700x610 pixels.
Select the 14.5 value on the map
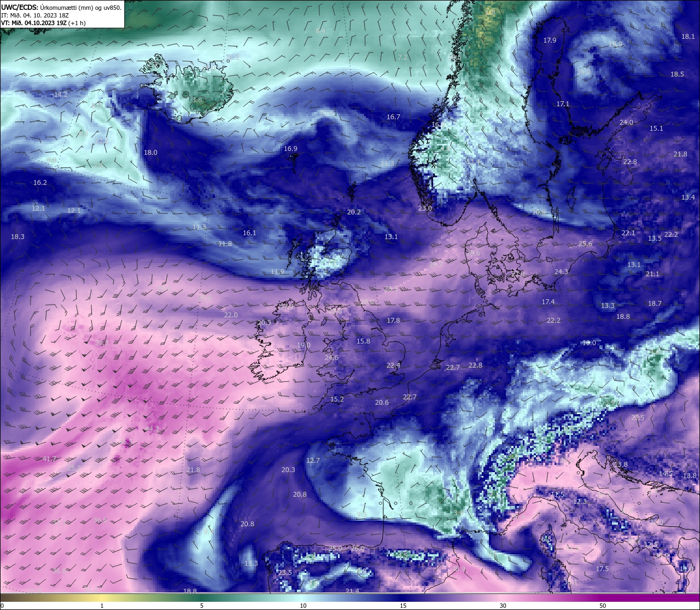coord(666,474)
